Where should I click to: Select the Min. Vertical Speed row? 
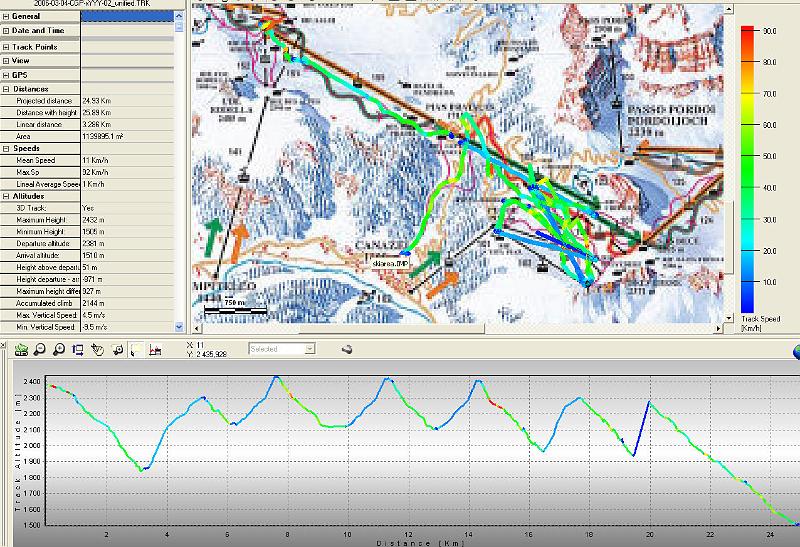click(x=87, y=327)
